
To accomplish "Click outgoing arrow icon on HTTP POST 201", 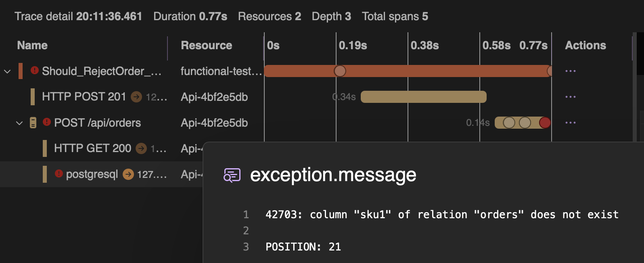I will [x=136, y=97].
